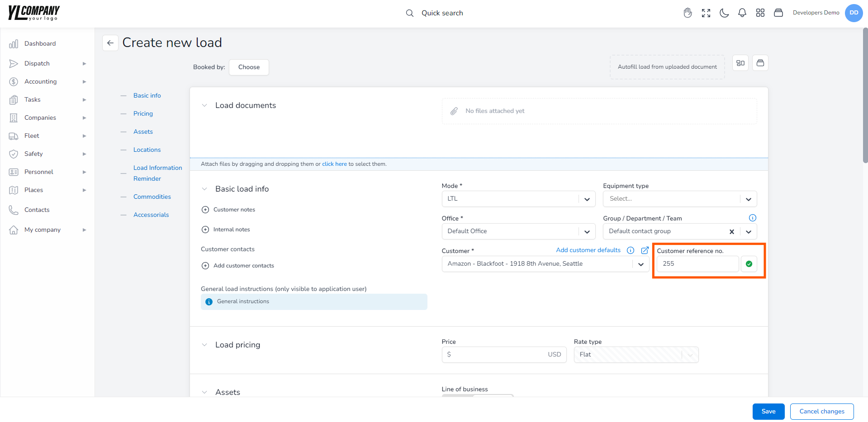Jump to Commodities section
The height and width of the screenshot is (422, 868).
[152, 197]
